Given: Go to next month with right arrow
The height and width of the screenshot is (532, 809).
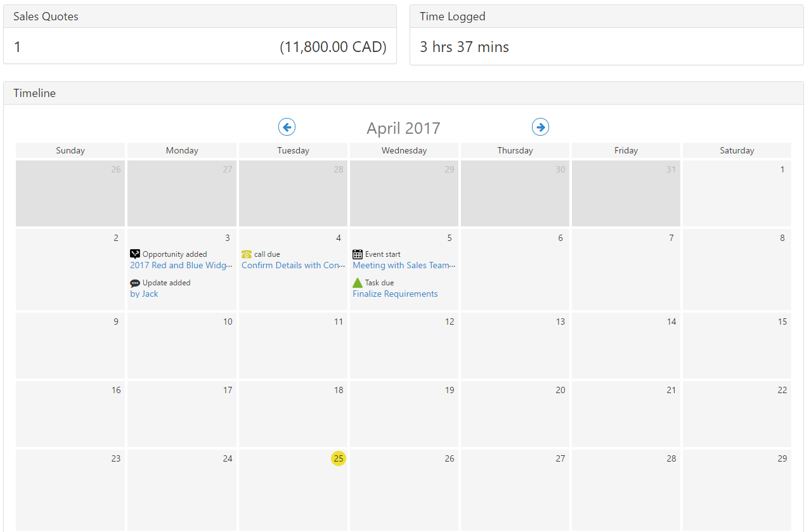Looking at the screenshot, I should (540, 127).
